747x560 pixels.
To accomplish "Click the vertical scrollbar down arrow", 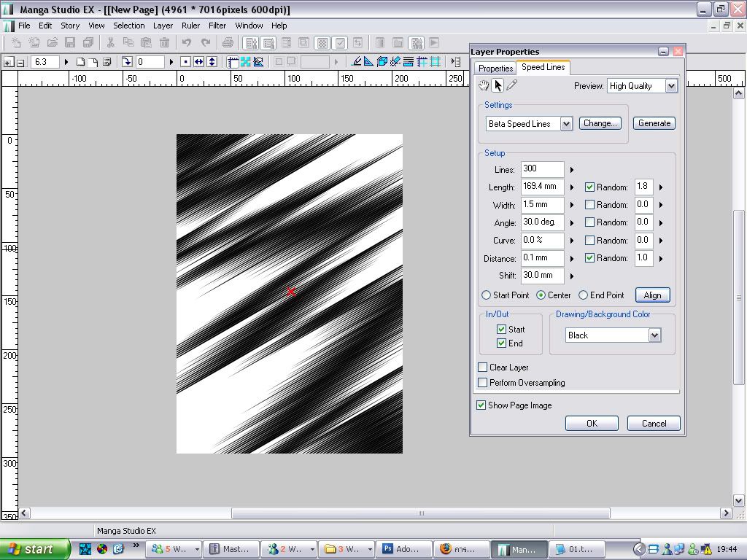I will pyautogui.click(x=739, y=500).
